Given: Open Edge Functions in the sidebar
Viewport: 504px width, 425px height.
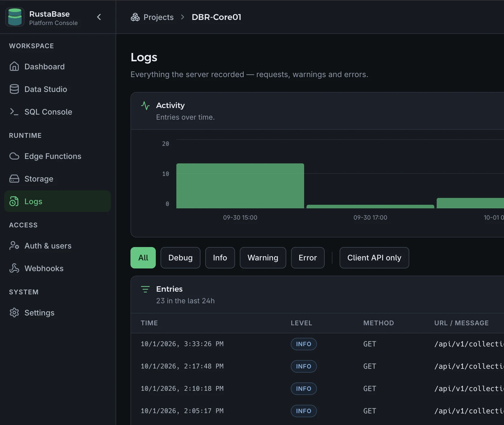Looking at the screenshot, I should point(57,156).
